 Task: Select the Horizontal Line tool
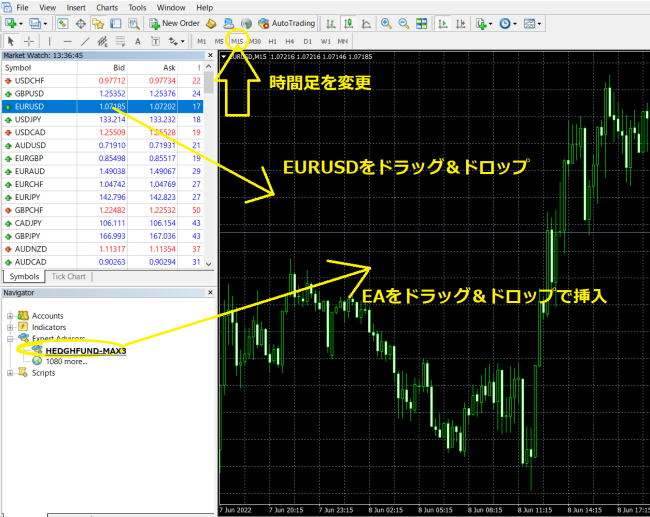[x=68, y=41]
